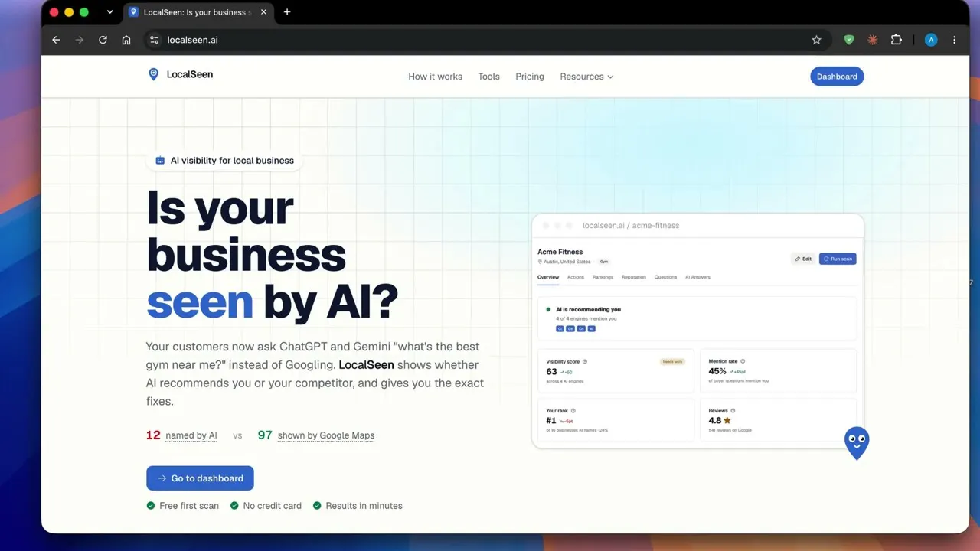The height and width of the screenshot is (551, 980).
Task: Click the checkmark icon beside Results in minutes
Action: click(317, 506)
